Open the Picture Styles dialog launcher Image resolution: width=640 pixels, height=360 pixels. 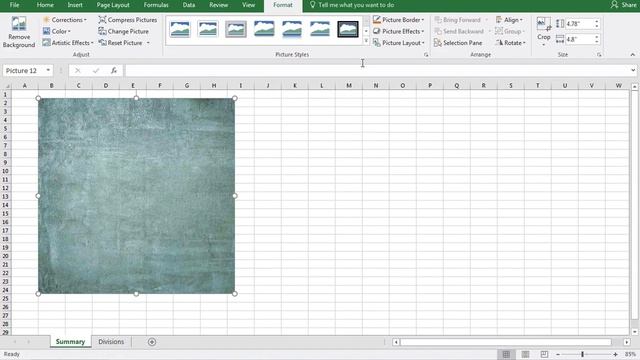click(426, 55)
